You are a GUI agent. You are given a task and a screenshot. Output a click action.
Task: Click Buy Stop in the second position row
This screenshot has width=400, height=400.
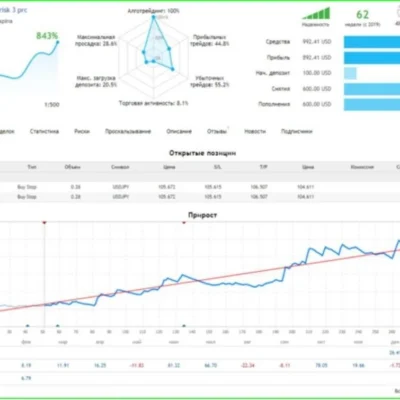point(27,197)
